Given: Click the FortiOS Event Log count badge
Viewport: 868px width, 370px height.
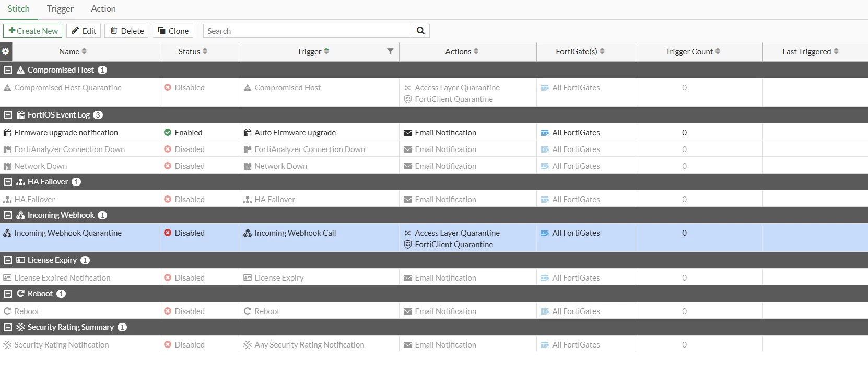Looking at the screenshot, I should pos(98,115).
